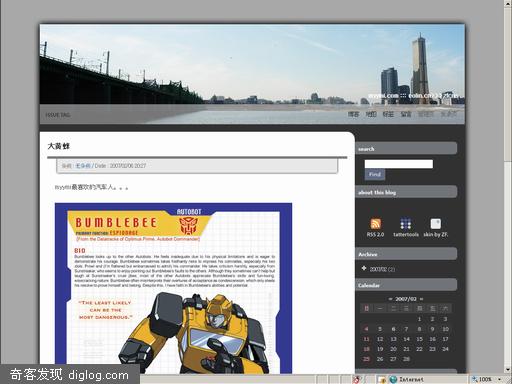The image size is (512, 384).
Task: Click the Internet zone text in status bar
Action: pos(411,379)
